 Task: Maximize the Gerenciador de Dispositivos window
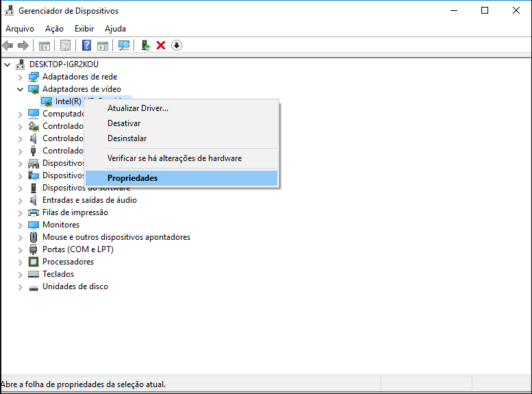pos(485,10)
